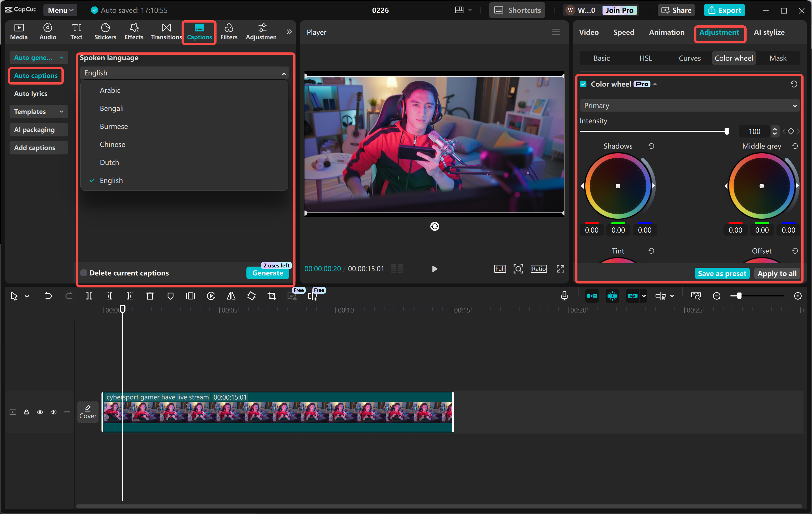Image resolution: width=812 pixels, height=514 pixels.
Task: Click the Mirror icon in timeline toolbar
Action: pos(231,296)
